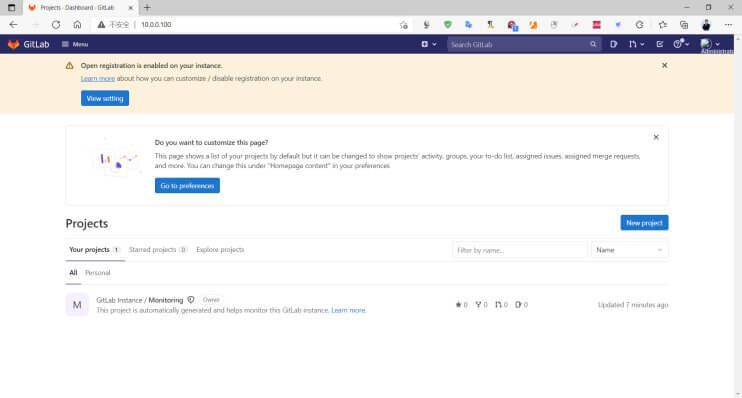Expand the merge requests dropdown
Viewport: 742px width, 398px height.
636,44
